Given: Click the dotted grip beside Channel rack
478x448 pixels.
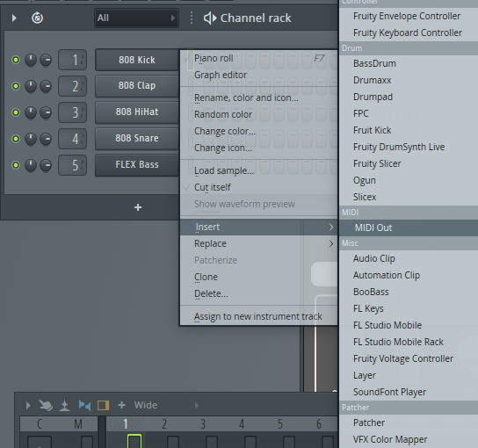Looking at the screenshot, I should click(x=192, y=18).
